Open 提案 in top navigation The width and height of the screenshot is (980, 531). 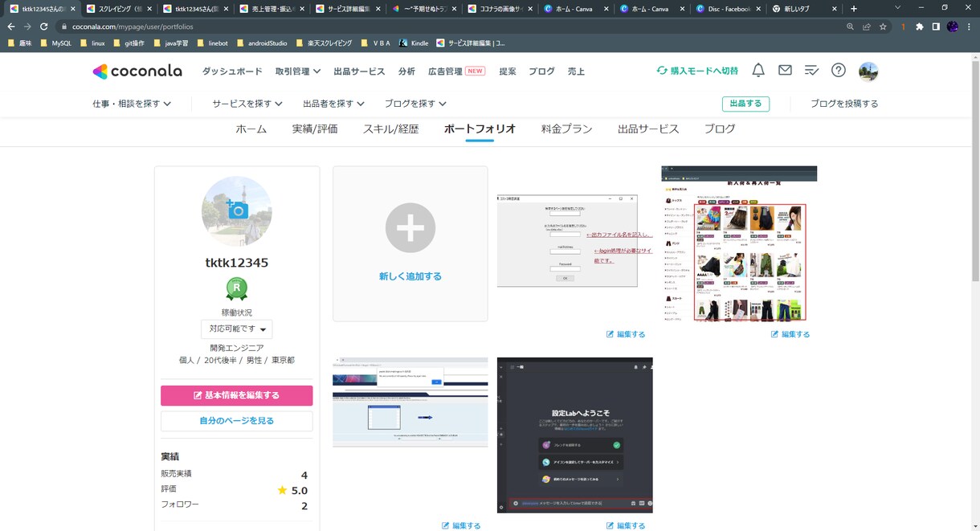coord(508,71)
